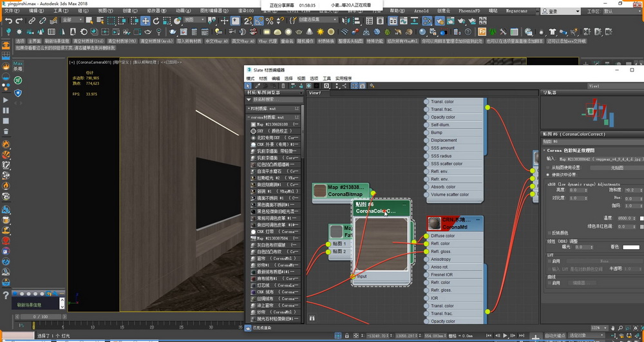This screenshot has width=644, height=342.
Task: Click the selection lock icon in status bar
Action: 347,336
